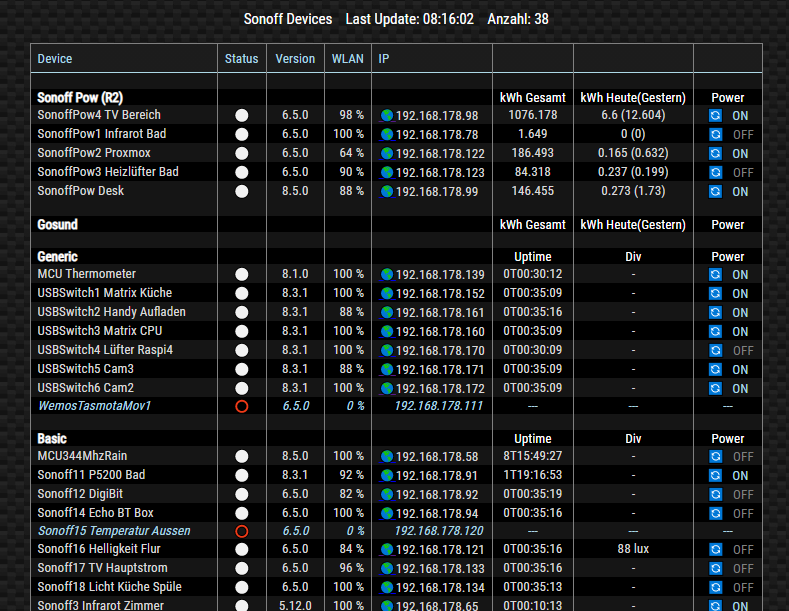Screen dimensions: 789x611
Task: Click the Anzahl: 38 count text
Action: click(518, 19)
